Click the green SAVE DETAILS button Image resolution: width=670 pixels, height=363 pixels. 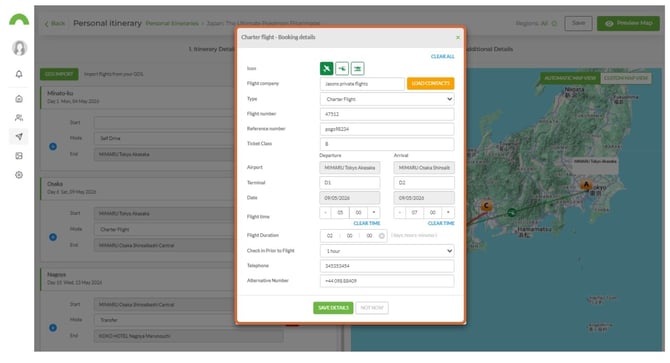click(333, 308)
